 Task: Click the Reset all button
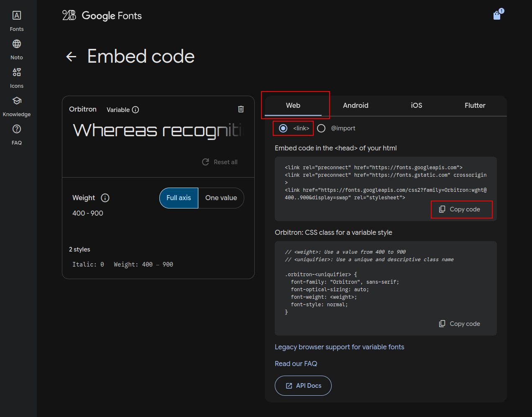click(220, 162)
